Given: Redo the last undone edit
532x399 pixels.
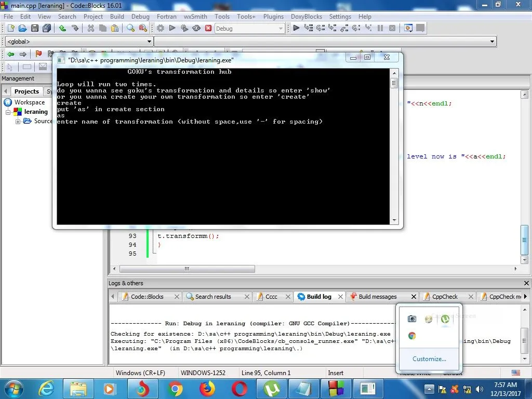Looking at the screenshot, I should (x=75, y=28).
